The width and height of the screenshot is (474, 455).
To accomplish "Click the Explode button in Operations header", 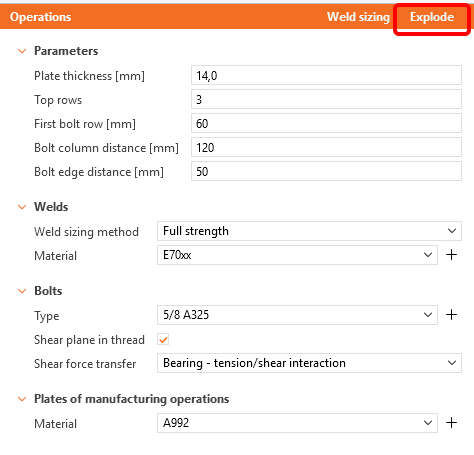I will click(432, 17).
